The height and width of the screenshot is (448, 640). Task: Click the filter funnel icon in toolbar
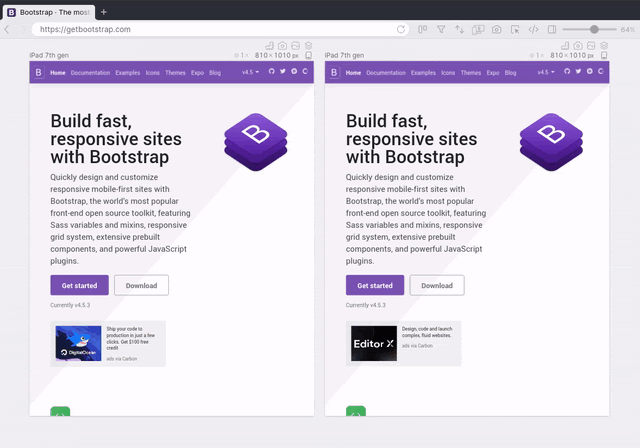pos(441,30)
